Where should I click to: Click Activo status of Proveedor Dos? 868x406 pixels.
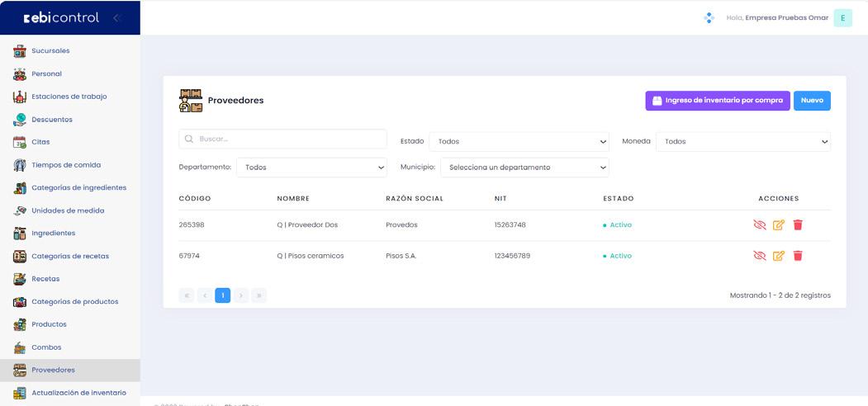[617, 225]
